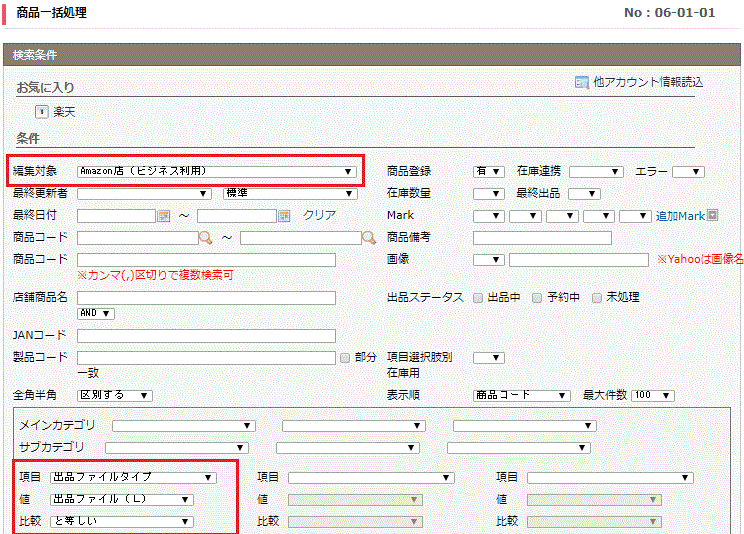744x534 pixels.
Task: Open the second メインカテゴリ dropdown
Action: 353,426
